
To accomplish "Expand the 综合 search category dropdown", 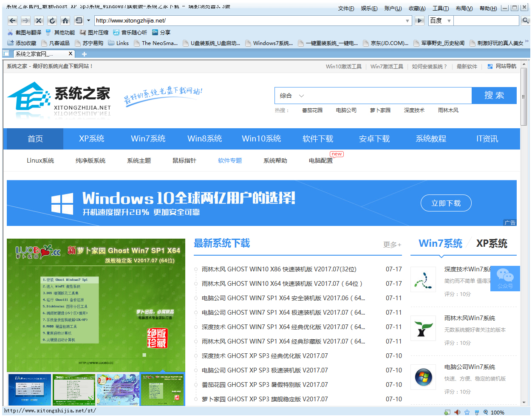I will 292,96.
